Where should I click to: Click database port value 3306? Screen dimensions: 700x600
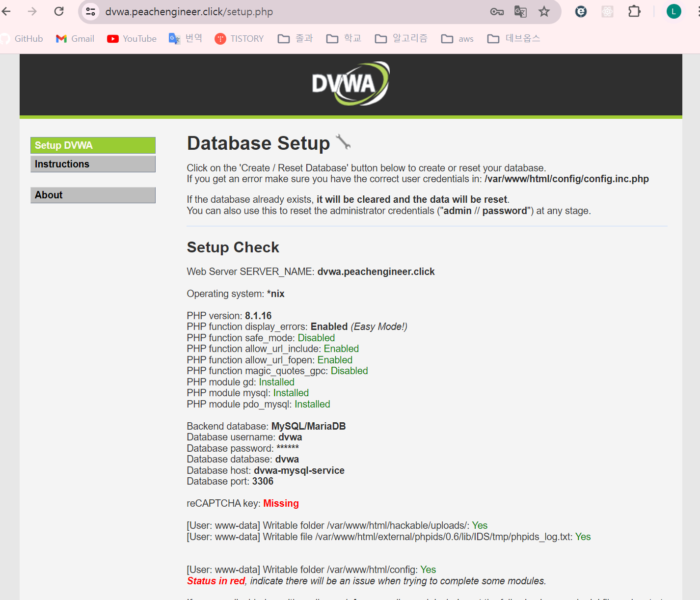click(x=263, y=481)
